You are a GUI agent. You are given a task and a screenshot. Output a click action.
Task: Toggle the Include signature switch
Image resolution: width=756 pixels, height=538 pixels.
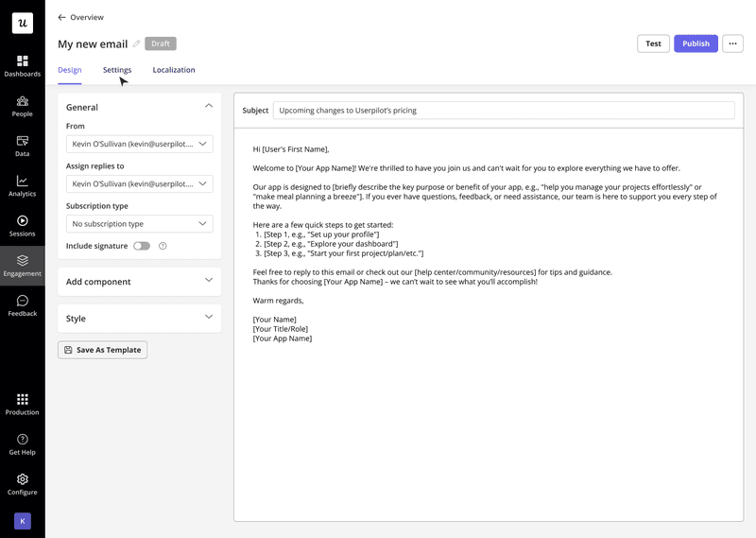[142, 246]
